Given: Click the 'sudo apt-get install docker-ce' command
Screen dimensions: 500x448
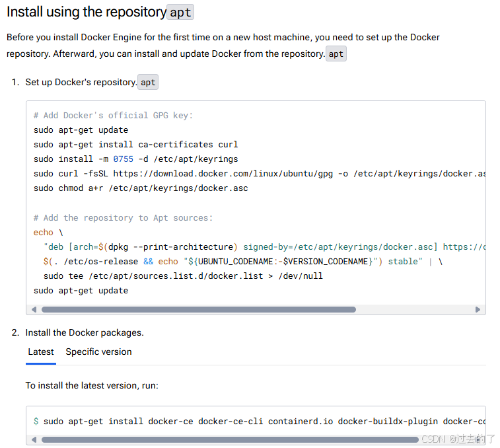Looking at the screenshot, I should [x=264, y=421].
